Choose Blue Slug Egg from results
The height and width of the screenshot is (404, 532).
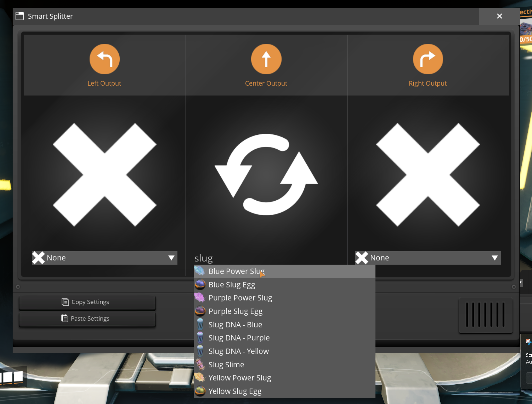pos(232,285)
